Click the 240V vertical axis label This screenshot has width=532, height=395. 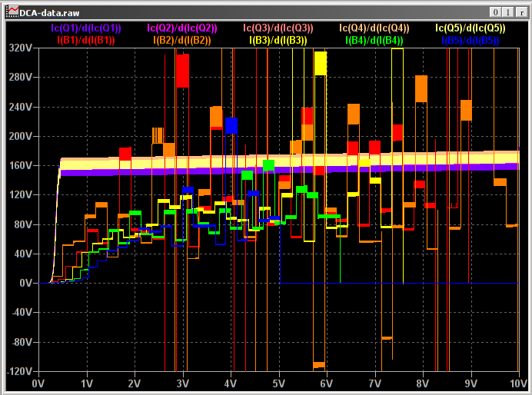[x=20, y=107]
